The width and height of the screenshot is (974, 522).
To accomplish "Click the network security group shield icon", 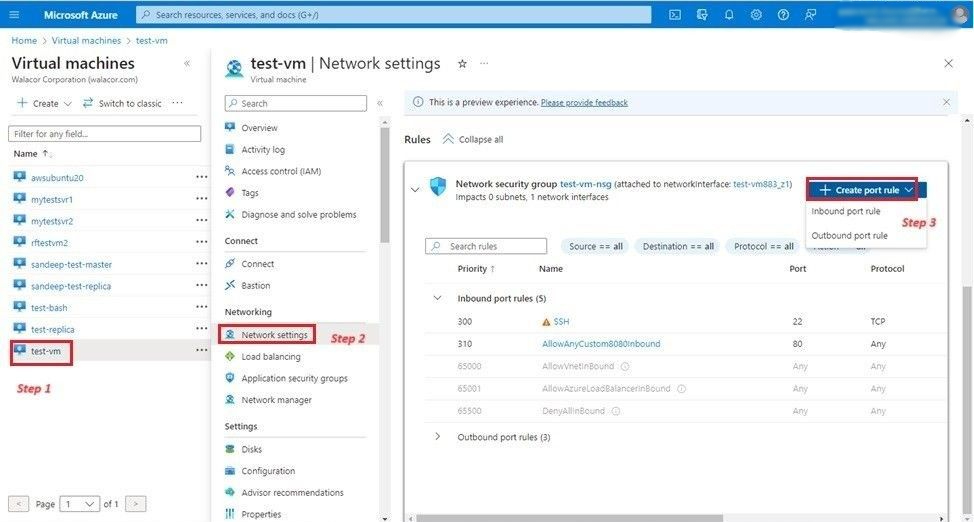I will 438,186.
